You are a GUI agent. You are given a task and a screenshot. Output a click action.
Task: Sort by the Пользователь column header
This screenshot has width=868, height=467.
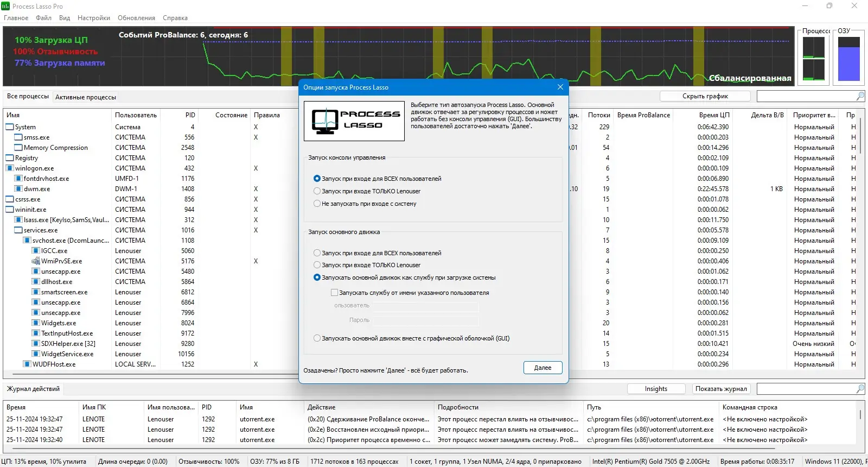tap(136, 115)
